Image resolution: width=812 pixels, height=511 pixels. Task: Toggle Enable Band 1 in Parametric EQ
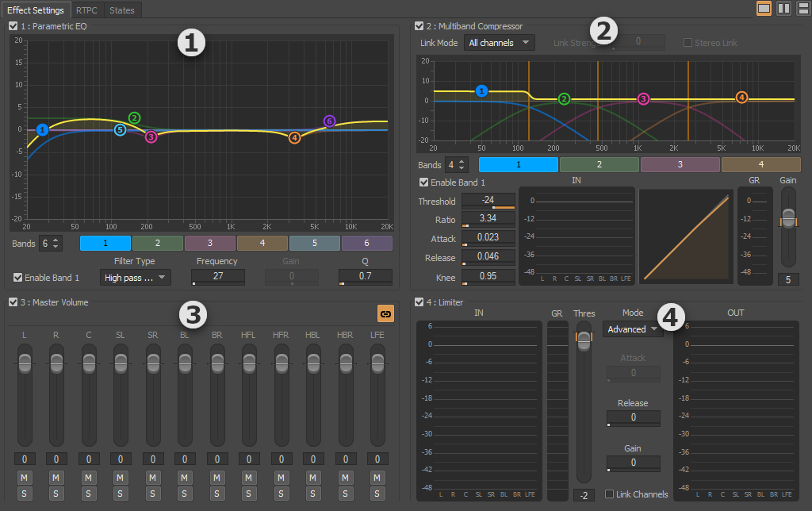[18, 278]
